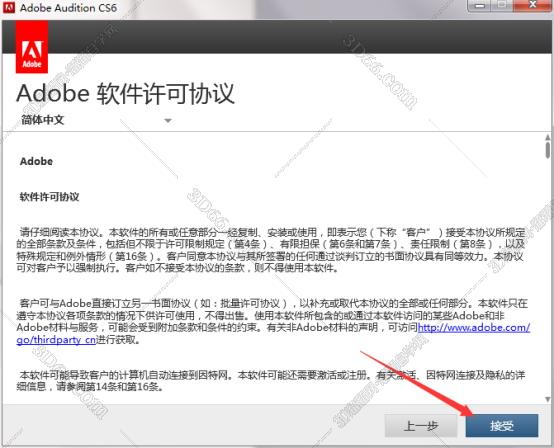Maximize the installer window
Image resolution: width=554 pixels, height=448 pixels.
pos(502,6)
